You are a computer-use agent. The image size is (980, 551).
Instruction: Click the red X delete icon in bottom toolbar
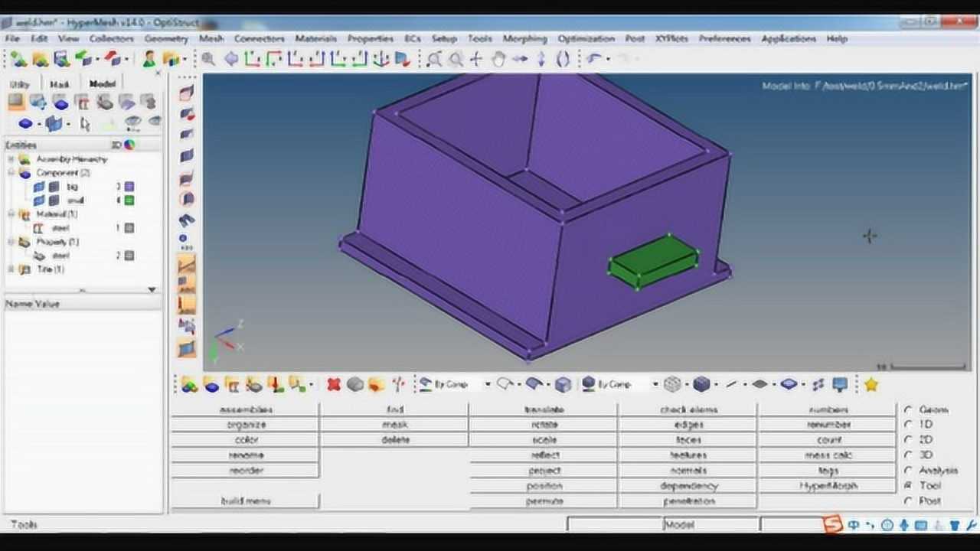pos(333,384)
